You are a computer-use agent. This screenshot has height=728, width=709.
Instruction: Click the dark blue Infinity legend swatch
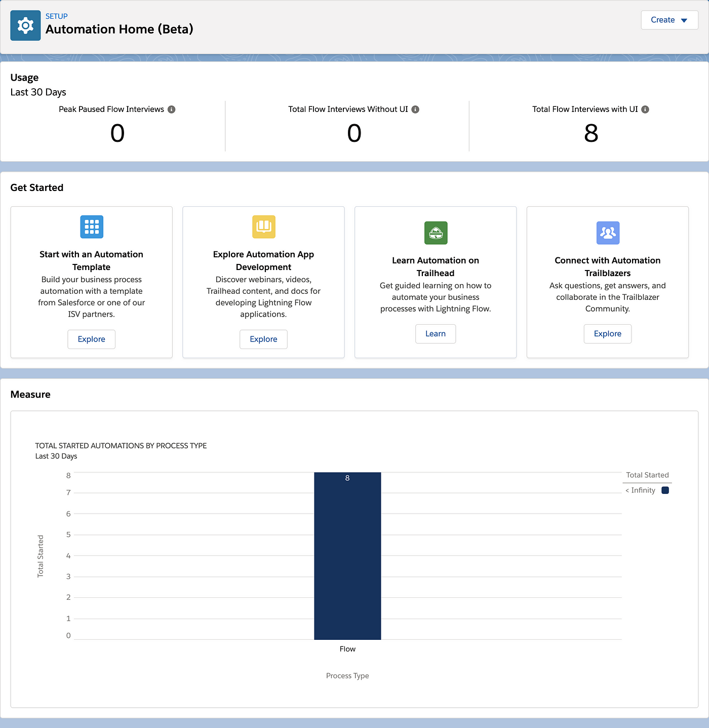click(x=665, y=490)
